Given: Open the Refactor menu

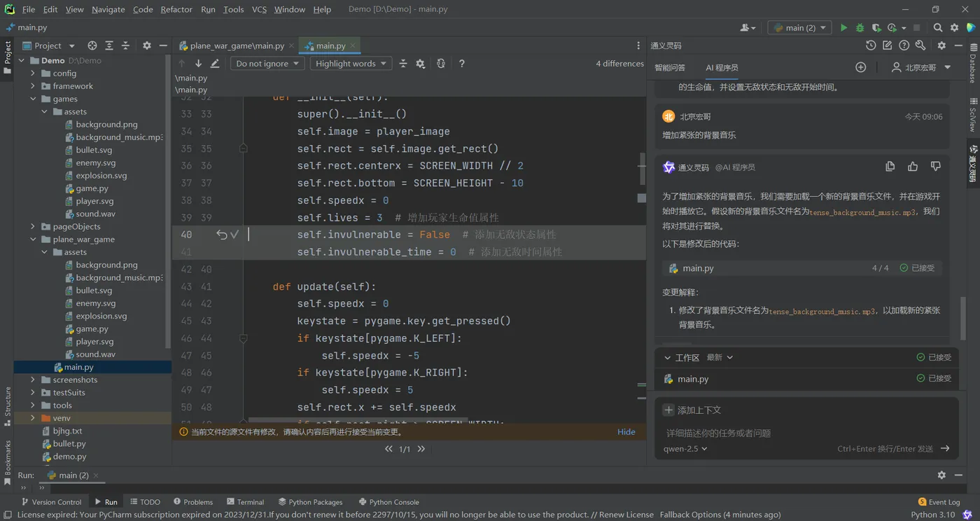Looking at the screenshot, I should (176, 9).
